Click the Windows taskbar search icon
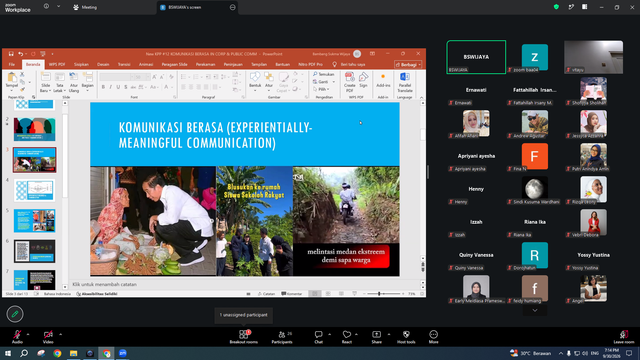 [24, 353]
